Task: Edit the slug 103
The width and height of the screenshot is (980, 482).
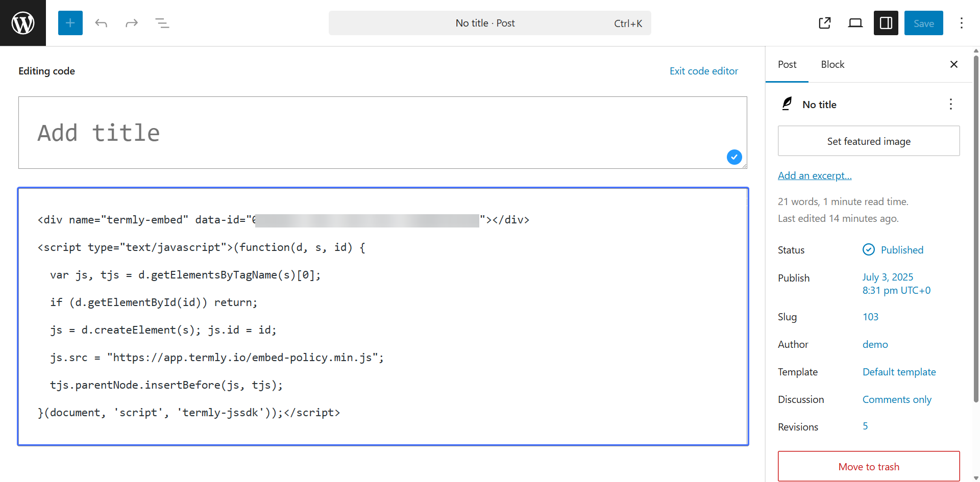Action: coord(870,317)
